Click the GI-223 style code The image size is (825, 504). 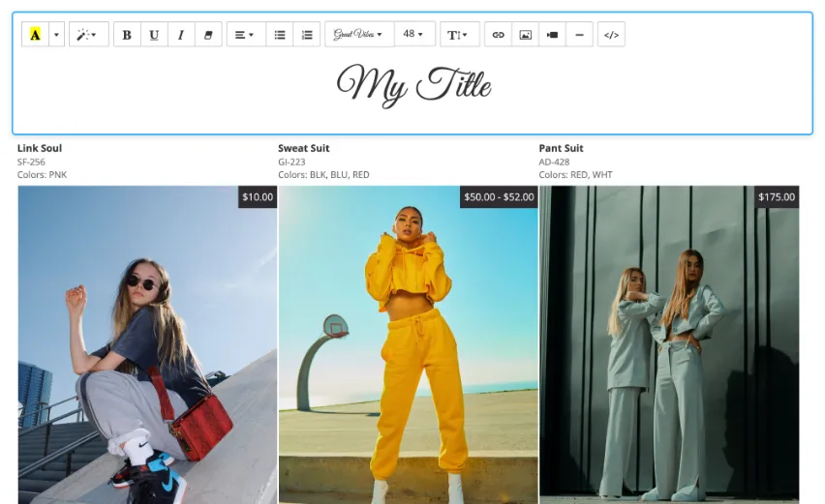[x=291, y=162]
